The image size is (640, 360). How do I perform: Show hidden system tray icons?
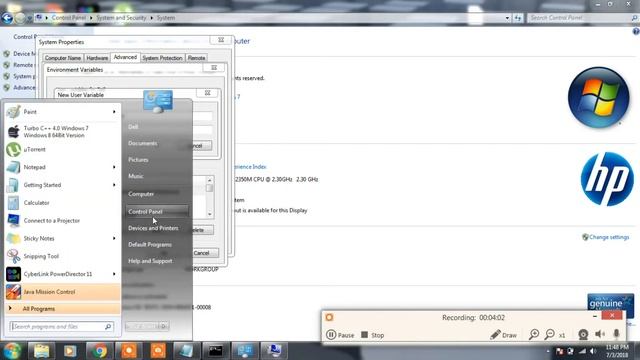pos(548,351)
